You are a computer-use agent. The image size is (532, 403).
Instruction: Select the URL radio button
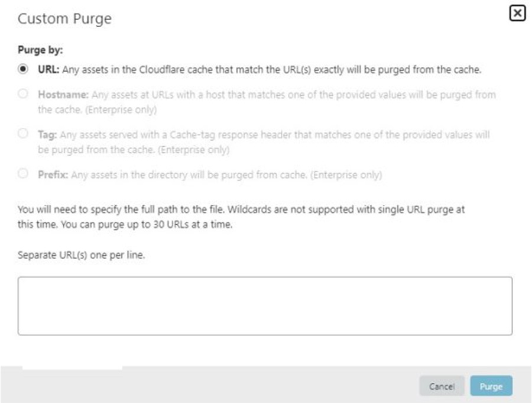(x=23, y=69)
